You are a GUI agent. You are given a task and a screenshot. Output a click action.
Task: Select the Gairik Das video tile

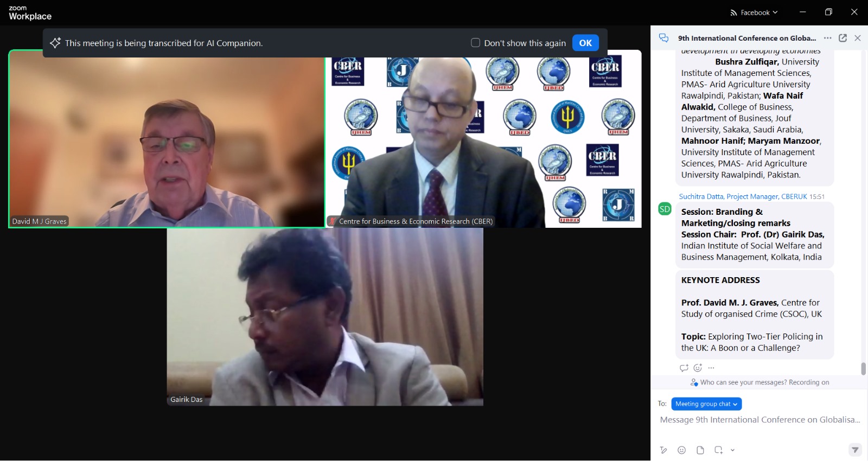pyautogui.click(x=325, y=317)
